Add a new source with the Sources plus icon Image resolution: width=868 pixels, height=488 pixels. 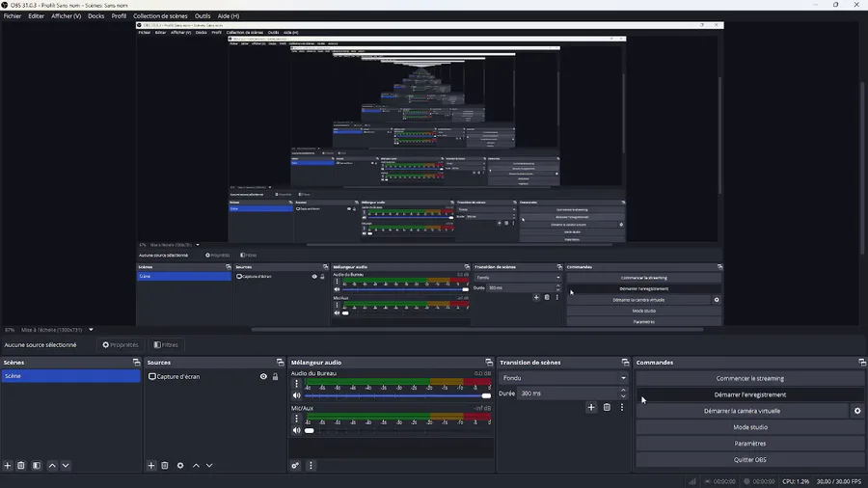[x=151, y=465]
